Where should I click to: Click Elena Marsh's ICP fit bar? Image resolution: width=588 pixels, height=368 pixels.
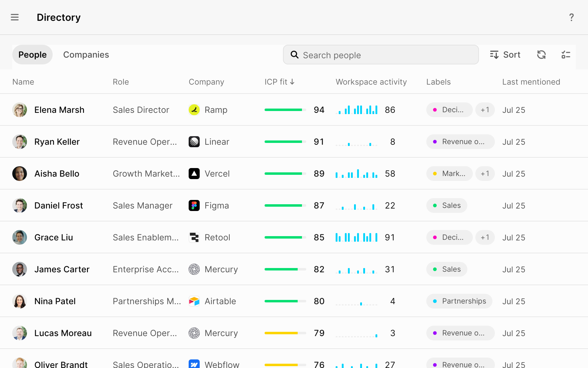(285, 110)
